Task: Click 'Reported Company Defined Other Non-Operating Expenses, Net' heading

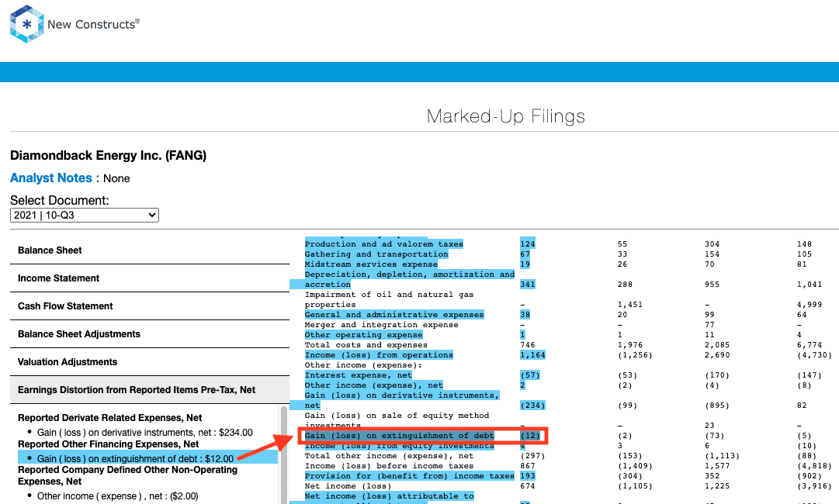Action: click(127, 475)
